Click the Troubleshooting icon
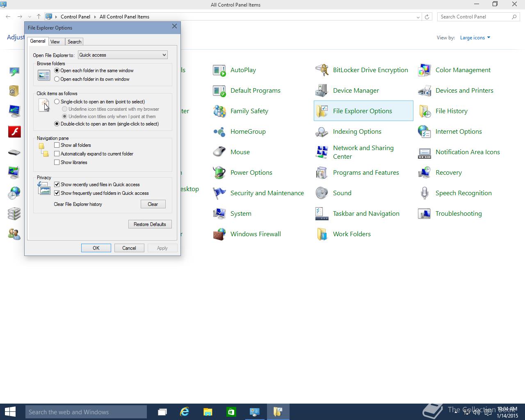Image resolution: width=525 pixels, height=420 pixels. [x=425, y=214]
